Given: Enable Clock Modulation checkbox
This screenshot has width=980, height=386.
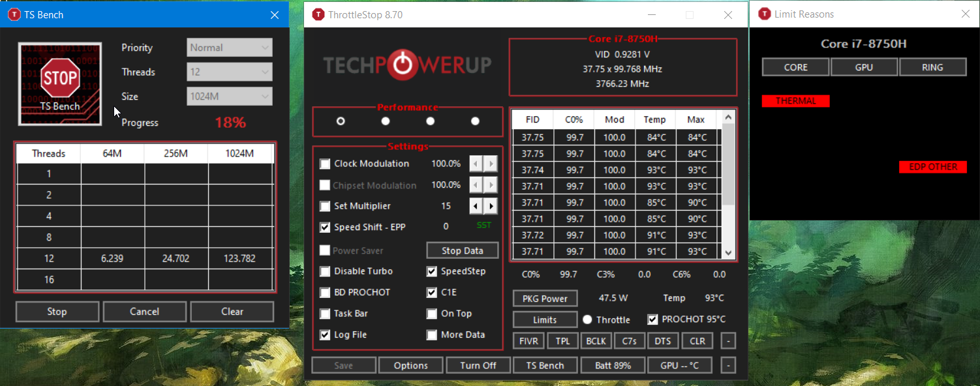Looking at the screenshot, I should tap(325, 164).
